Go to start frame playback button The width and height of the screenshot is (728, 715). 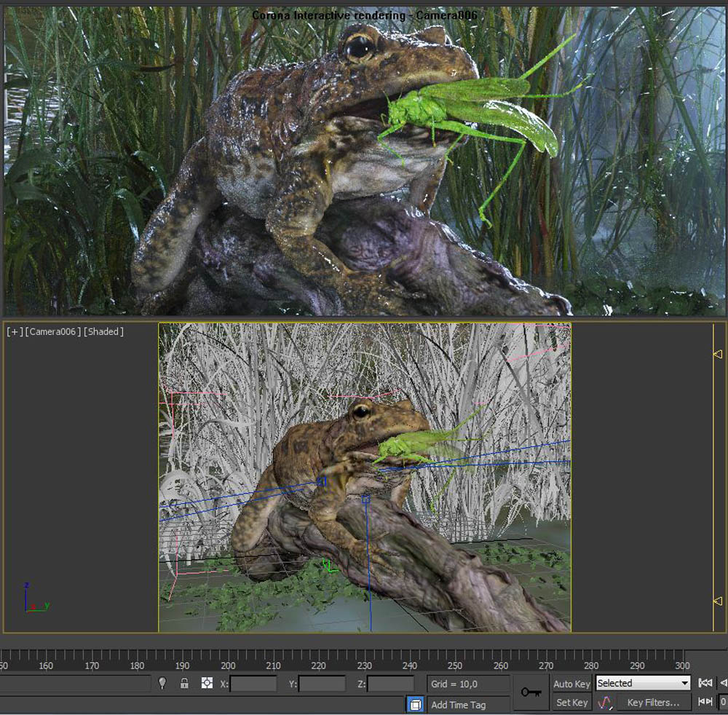point(705,682)
